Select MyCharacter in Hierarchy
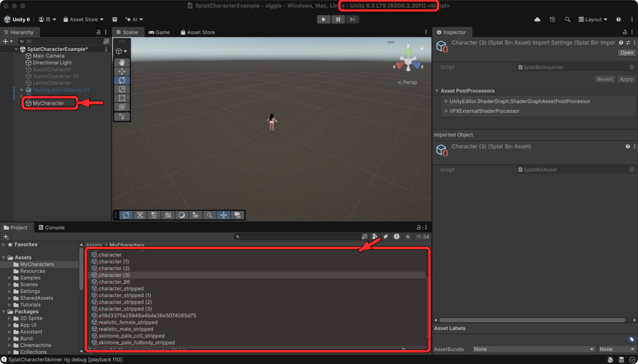This screenshot has width=638, height=364. pyautogui.click(x=48, y=103)
